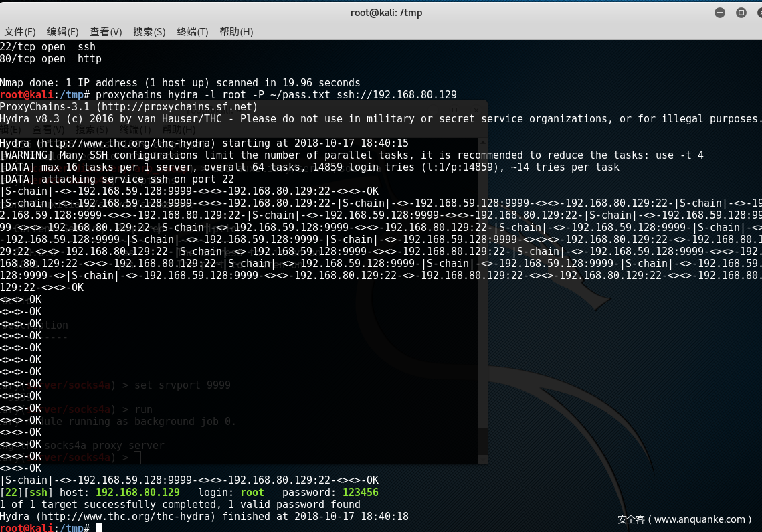Click the [DATA] max 16 tasks line
This screenshot has width=762, height=532.
pyautogui.click(x=310, y=167)
